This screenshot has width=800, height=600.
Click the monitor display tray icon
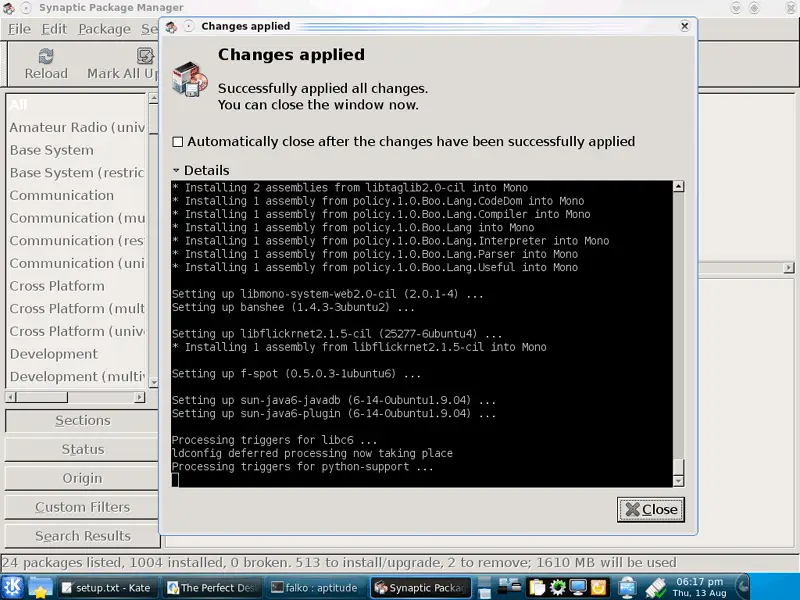coord(578,587)
